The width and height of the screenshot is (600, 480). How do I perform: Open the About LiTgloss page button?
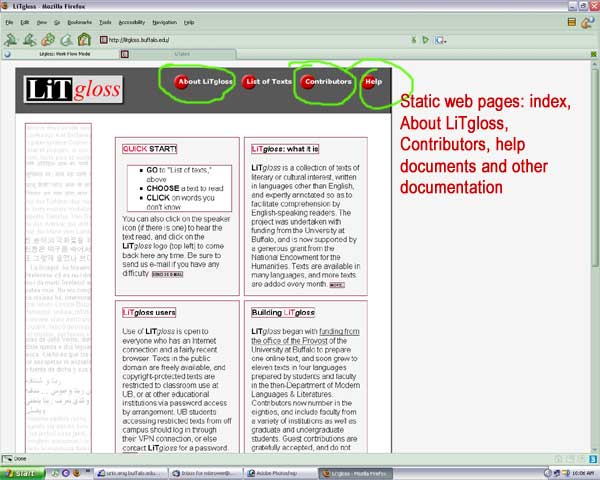[203, 82]
